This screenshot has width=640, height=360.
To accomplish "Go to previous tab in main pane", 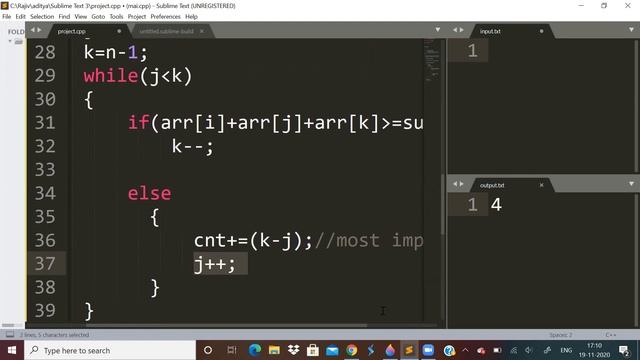I will pos(33,30).
